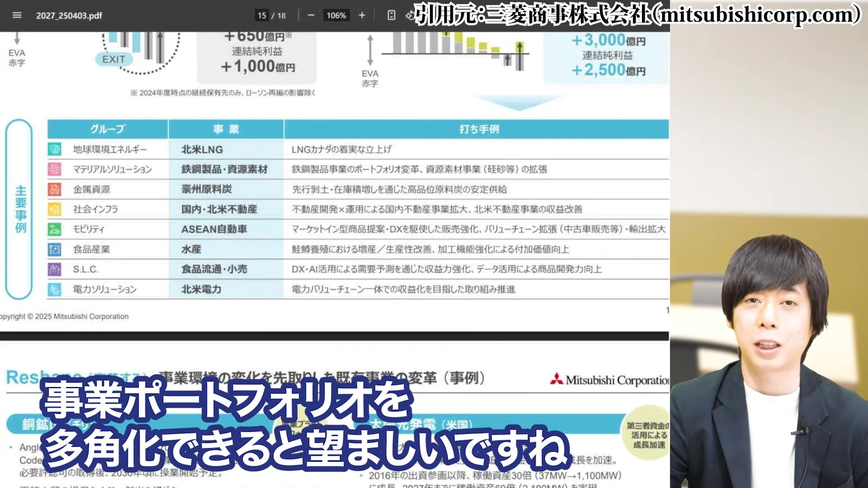
Task: Click the 金属資源 group name
Action: click(x=91, y=189)
